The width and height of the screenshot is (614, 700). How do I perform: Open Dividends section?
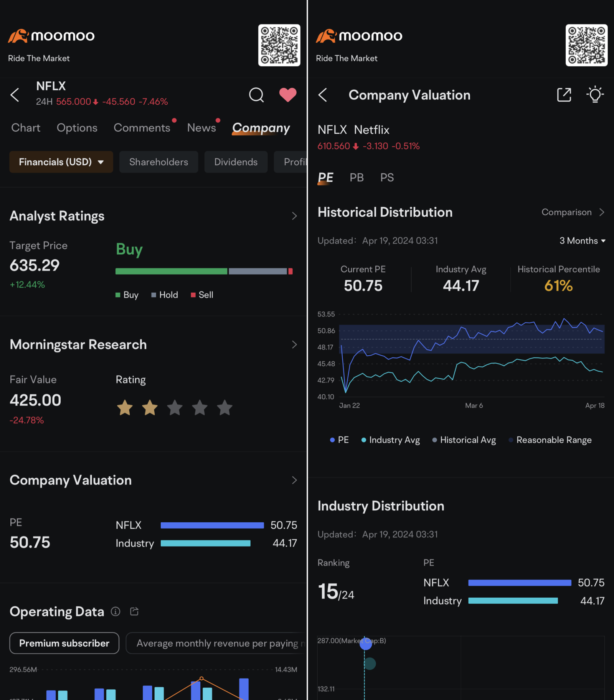(236, 162)
